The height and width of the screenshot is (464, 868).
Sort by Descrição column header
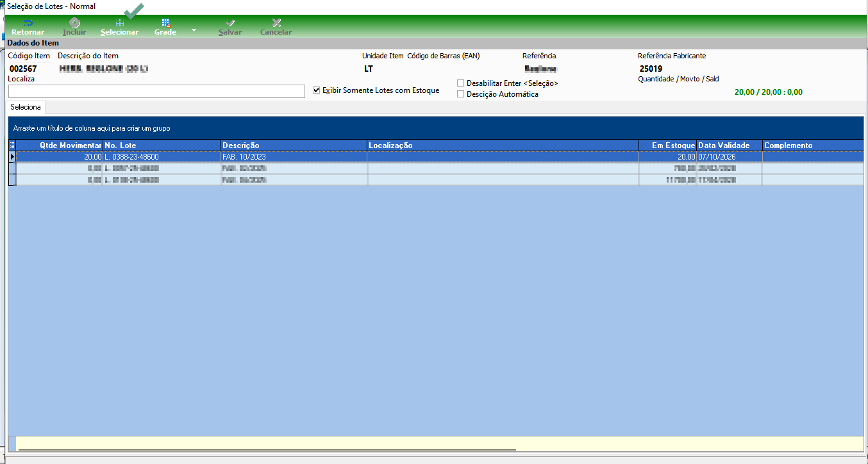click(x=294, y=145)
